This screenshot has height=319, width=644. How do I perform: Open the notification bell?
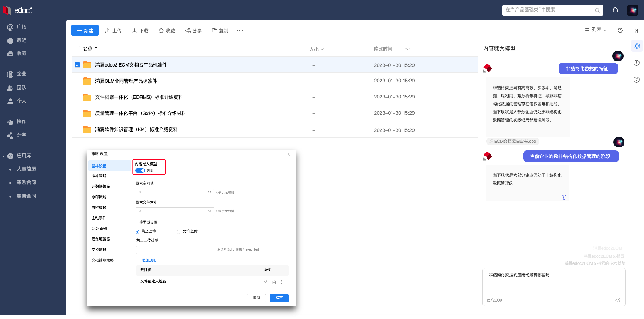[x=615, y=10]
